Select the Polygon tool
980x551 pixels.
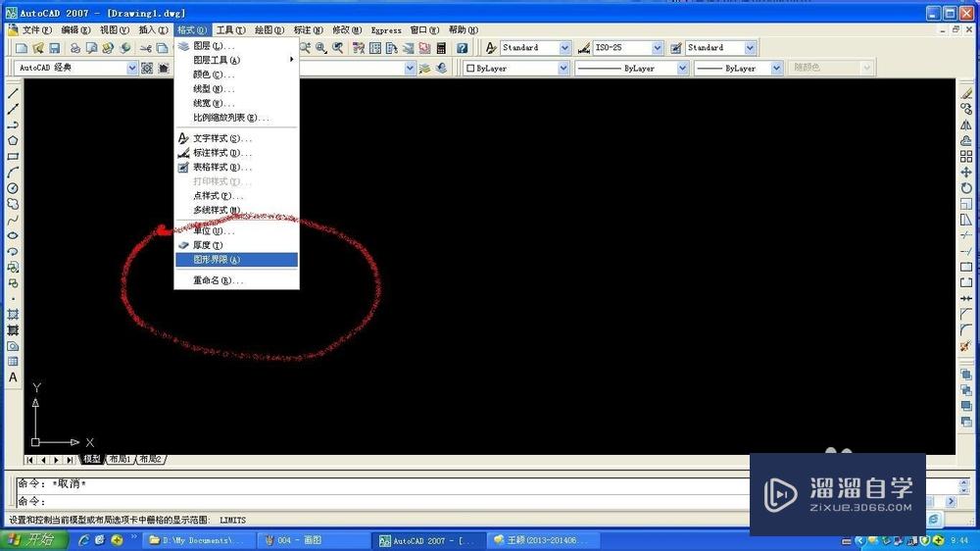[13, 141]
